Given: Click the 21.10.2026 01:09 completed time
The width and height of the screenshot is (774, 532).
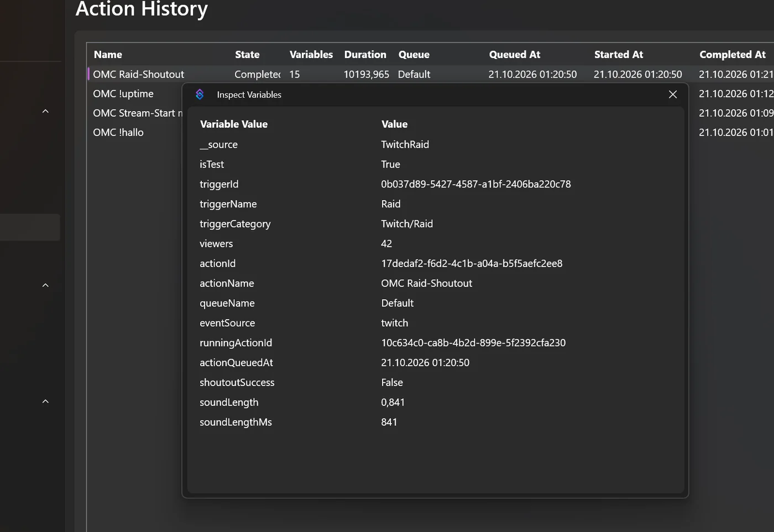Looking at the screenshot, I should (x=736, y=113).
